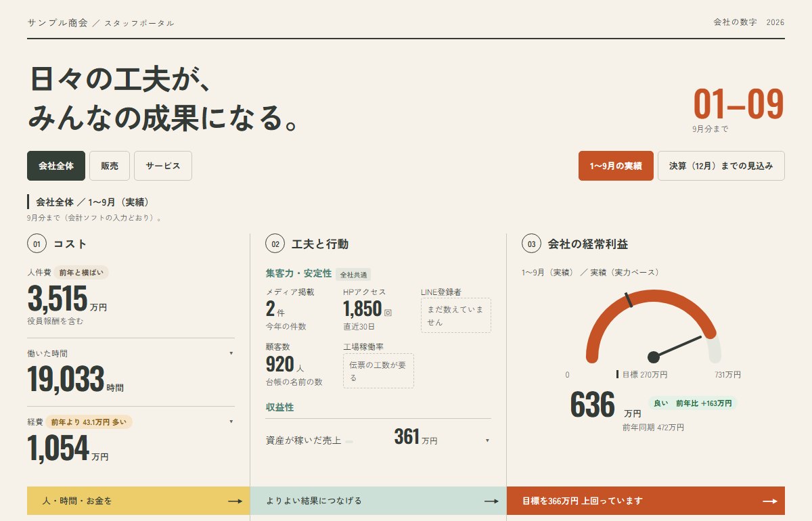Click the 前年同期 472万円 text

click(x=653, y=428)
